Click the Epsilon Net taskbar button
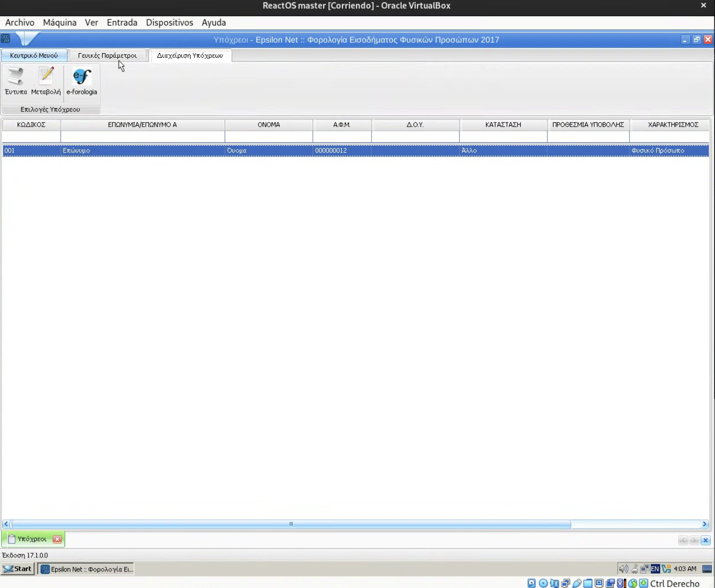 point(87,569)
